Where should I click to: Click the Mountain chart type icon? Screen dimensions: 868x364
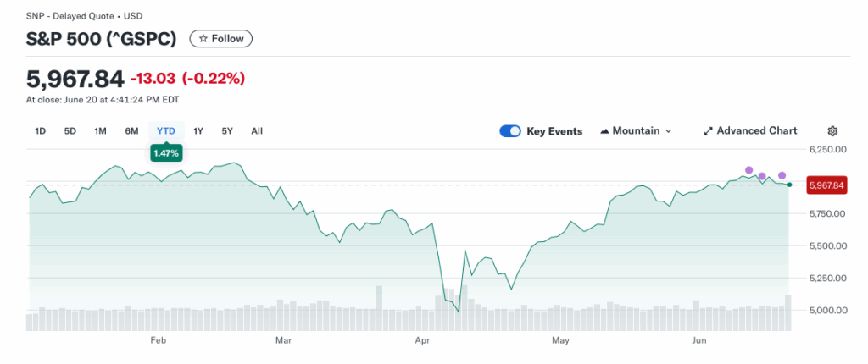click(x=604, y=131)
